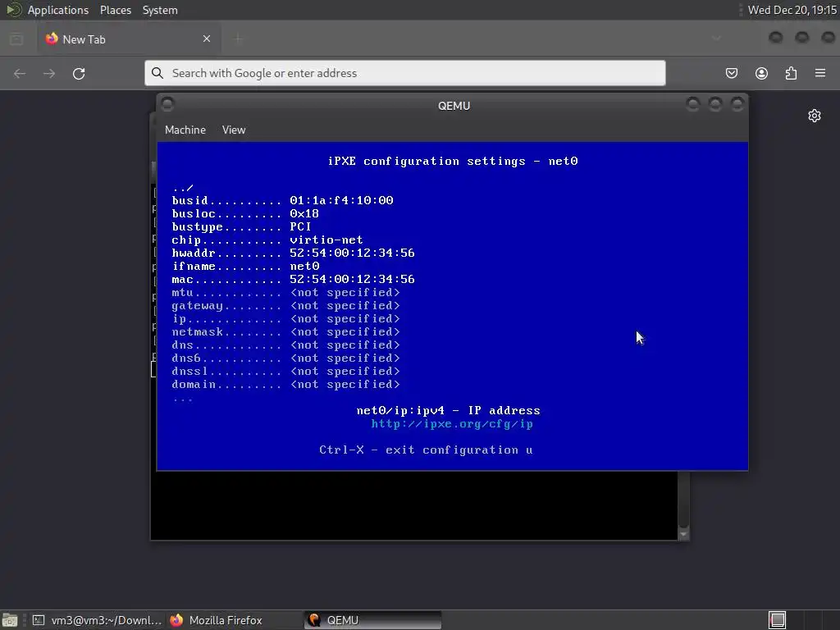Click the ../ parent entry in iPXE settings
The height and width of the screenshot is (630, 840).
coord(183,188)
